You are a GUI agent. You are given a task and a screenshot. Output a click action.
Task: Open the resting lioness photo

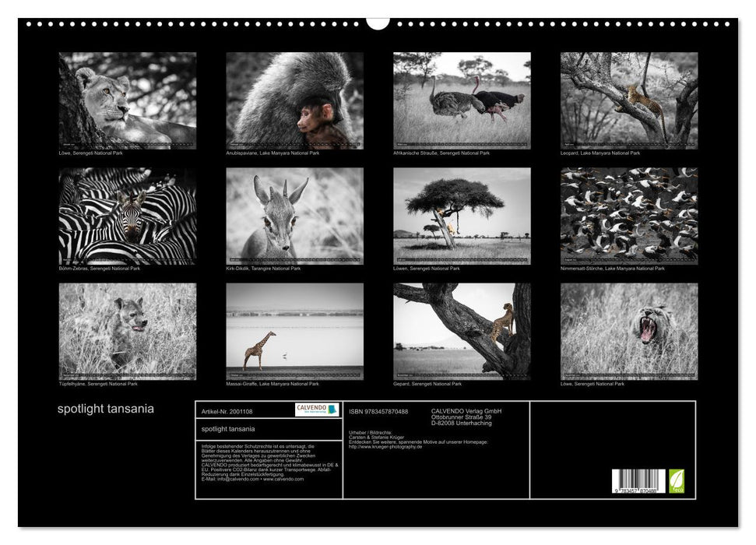click(128, 100)
